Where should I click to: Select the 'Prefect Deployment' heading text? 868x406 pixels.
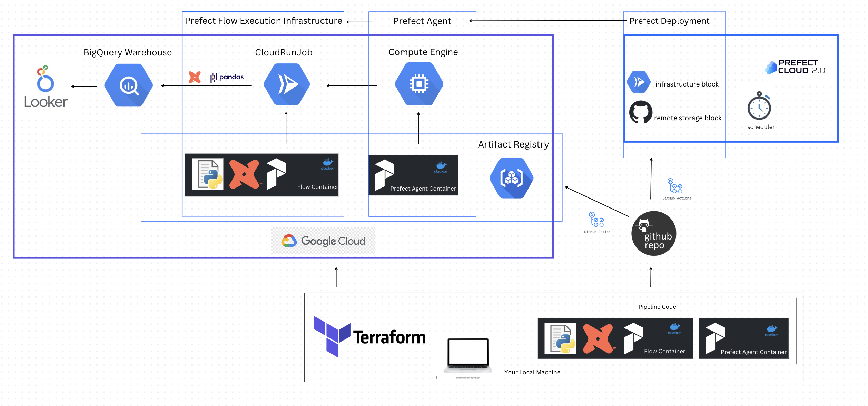pyautogui.click(x=669, y=21)
